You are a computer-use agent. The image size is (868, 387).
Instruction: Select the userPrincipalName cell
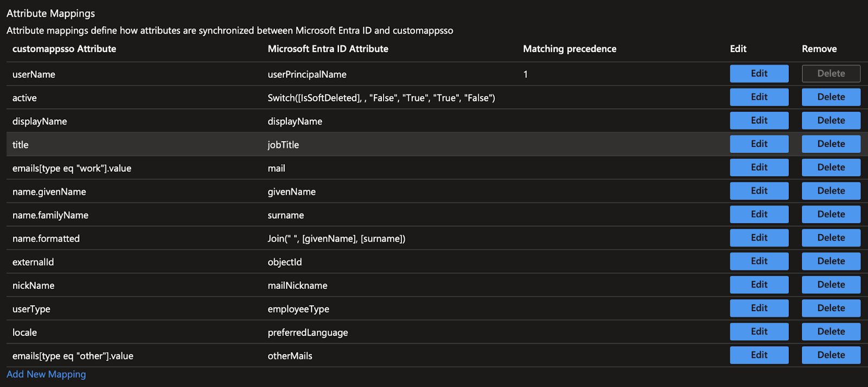pyautogui.click(x=307, y=74)
